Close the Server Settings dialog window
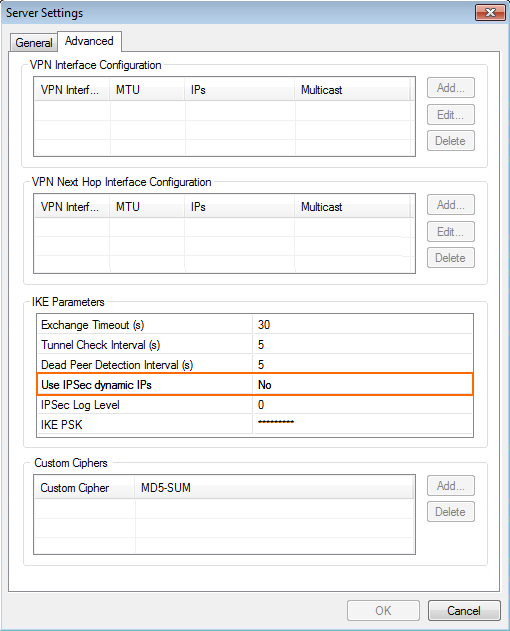The width and height of the screenshot is (510, 631). point(490,12)
